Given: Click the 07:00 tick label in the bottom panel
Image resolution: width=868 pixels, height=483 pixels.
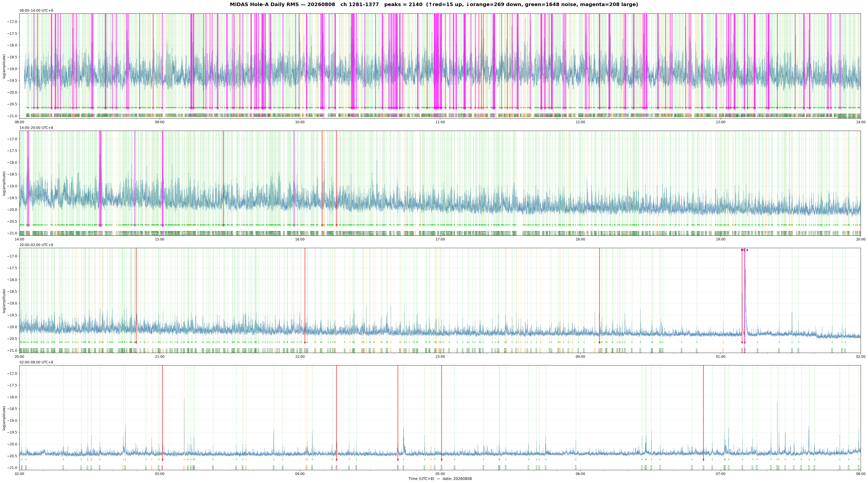Looking at the screenshot, I should point(720,474).
